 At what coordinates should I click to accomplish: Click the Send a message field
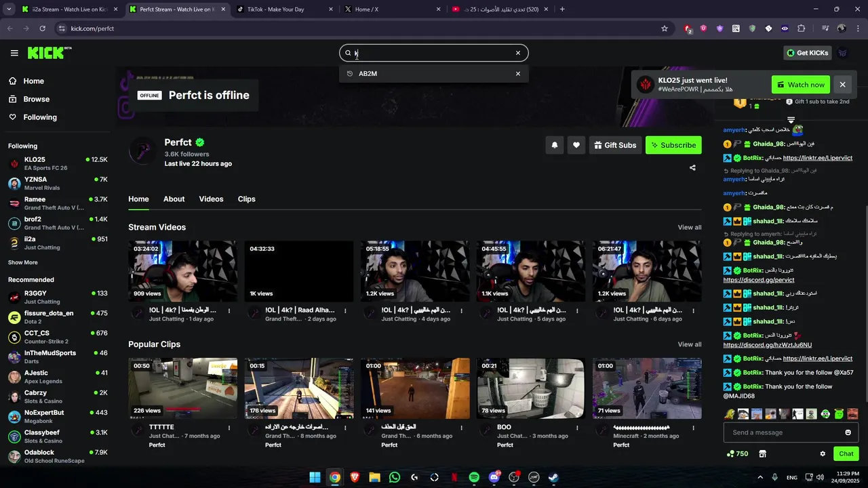click(x=783, y=432)
